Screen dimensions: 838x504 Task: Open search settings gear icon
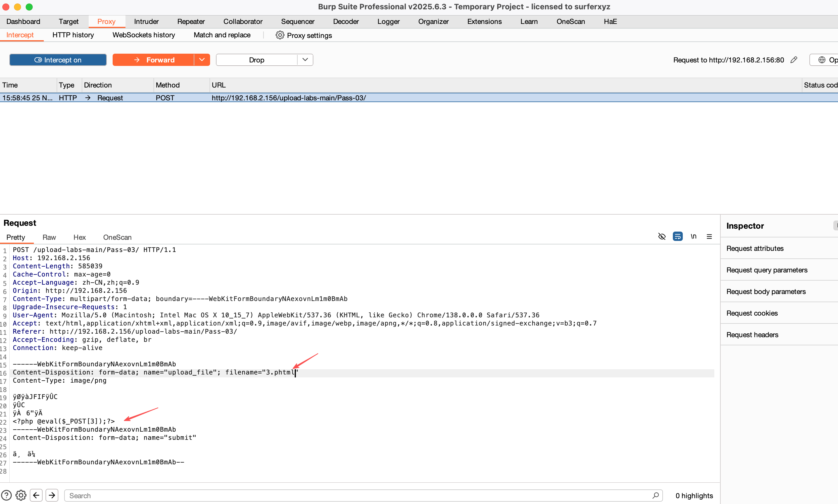(x=21, y=495)
